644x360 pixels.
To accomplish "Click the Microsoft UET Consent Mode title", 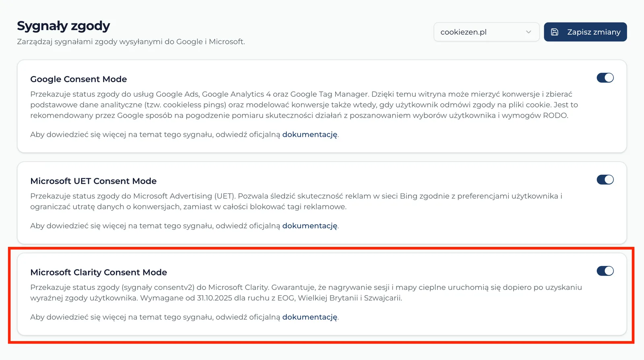I will (93, 181).
